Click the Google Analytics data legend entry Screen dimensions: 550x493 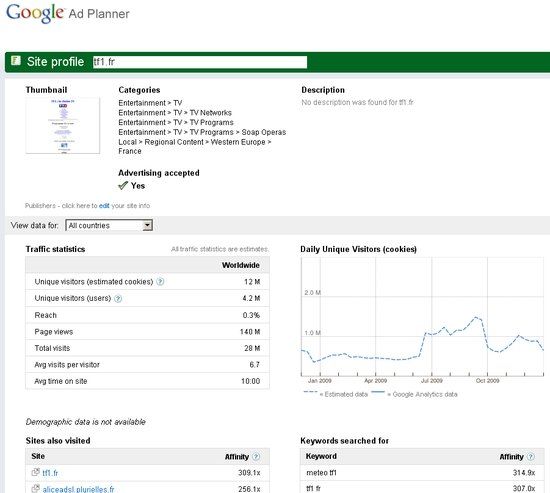(x=414, y=394)
